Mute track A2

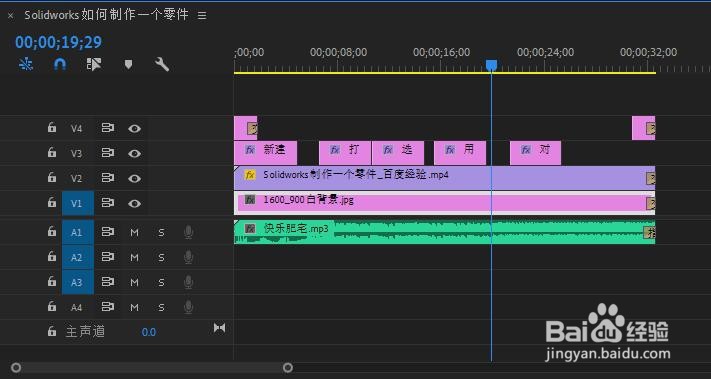134,258
